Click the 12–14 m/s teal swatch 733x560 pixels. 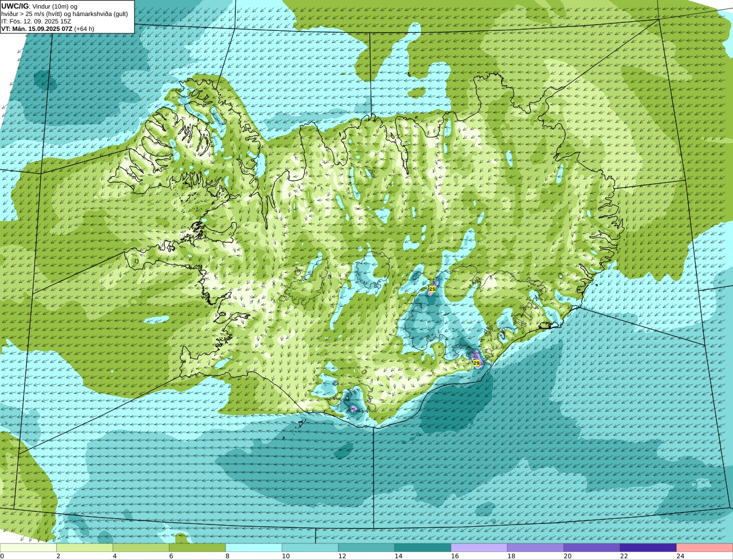pos(366,548)
